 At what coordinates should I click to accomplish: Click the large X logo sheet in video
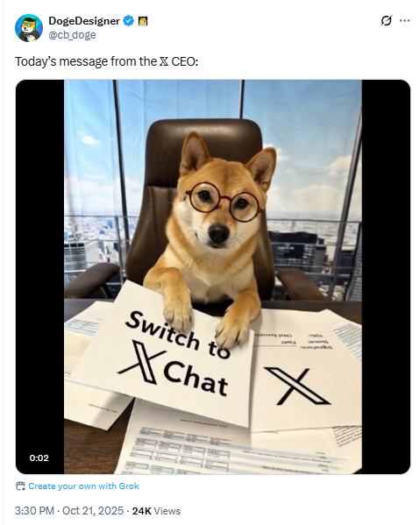point(297,385)
